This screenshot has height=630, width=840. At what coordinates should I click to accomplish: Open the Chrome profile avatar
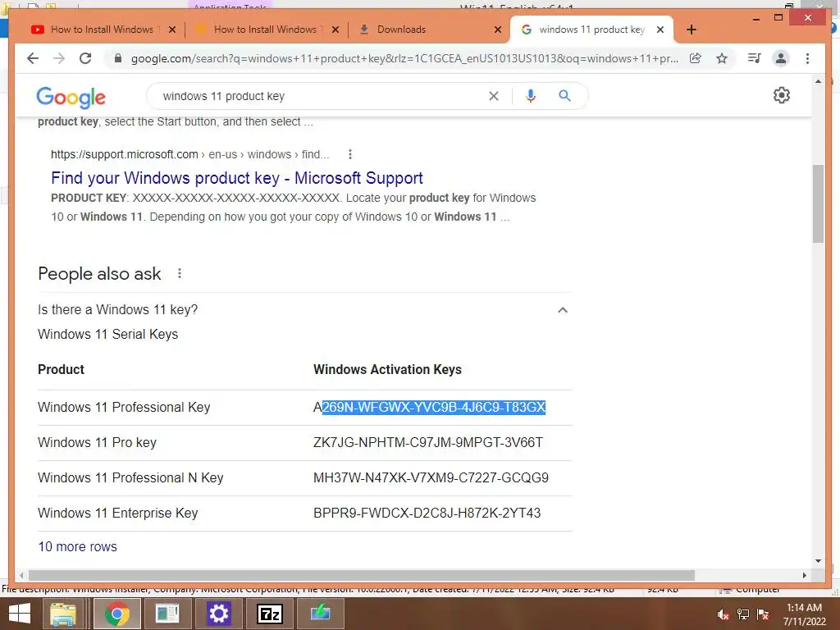pos(781,58)
